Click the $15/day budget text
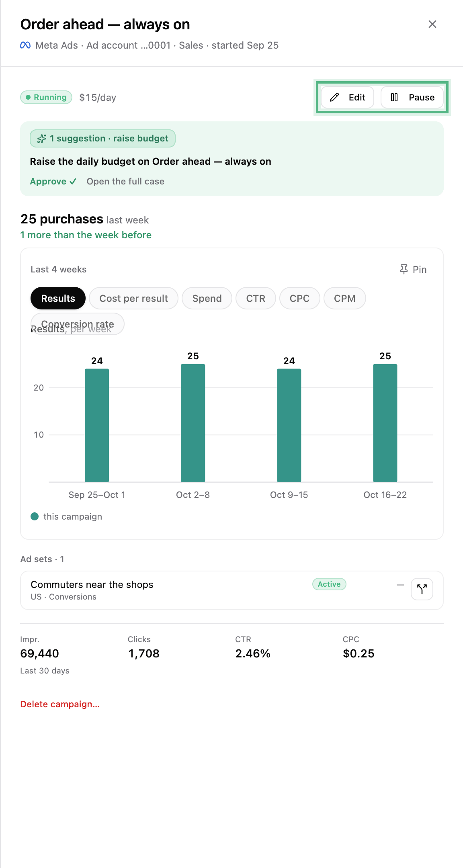The image size is (463, 868). click(98, 98)
